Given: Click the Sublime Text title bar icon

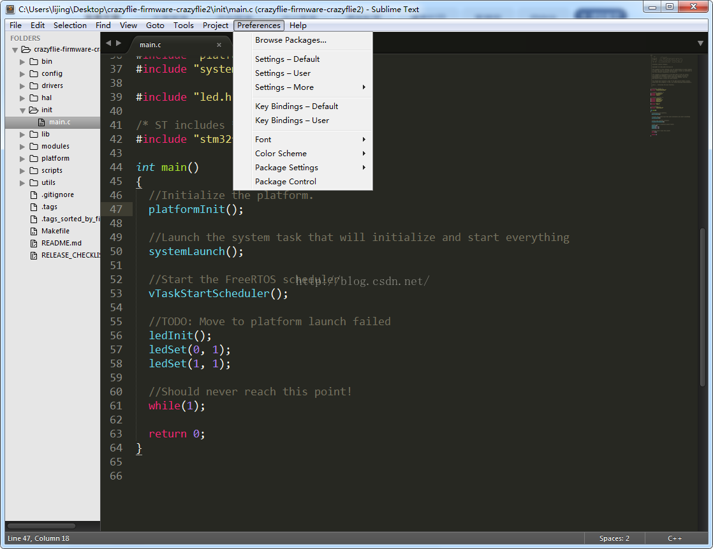Looking at the screenshot, I should [10, 9].
